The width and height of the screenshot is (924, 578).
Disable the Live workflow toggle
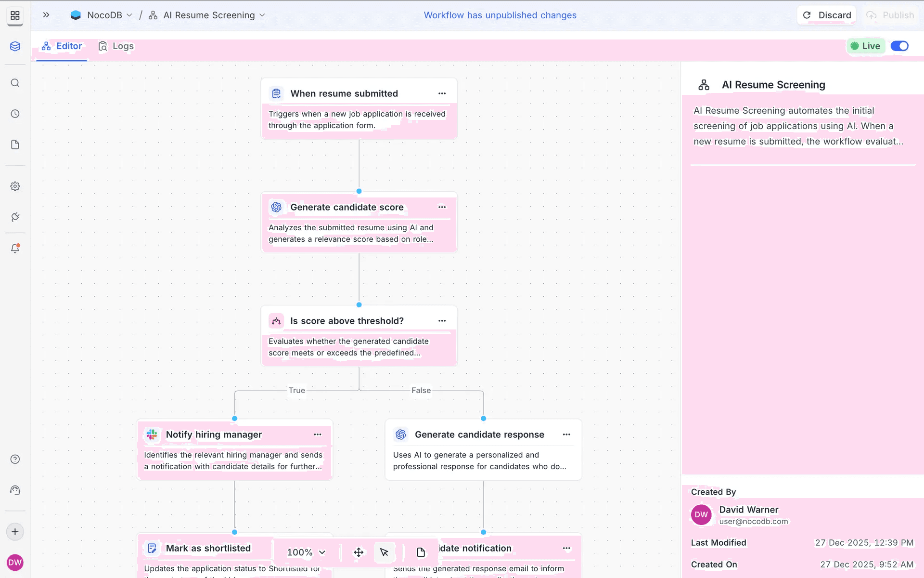point(899,46)
